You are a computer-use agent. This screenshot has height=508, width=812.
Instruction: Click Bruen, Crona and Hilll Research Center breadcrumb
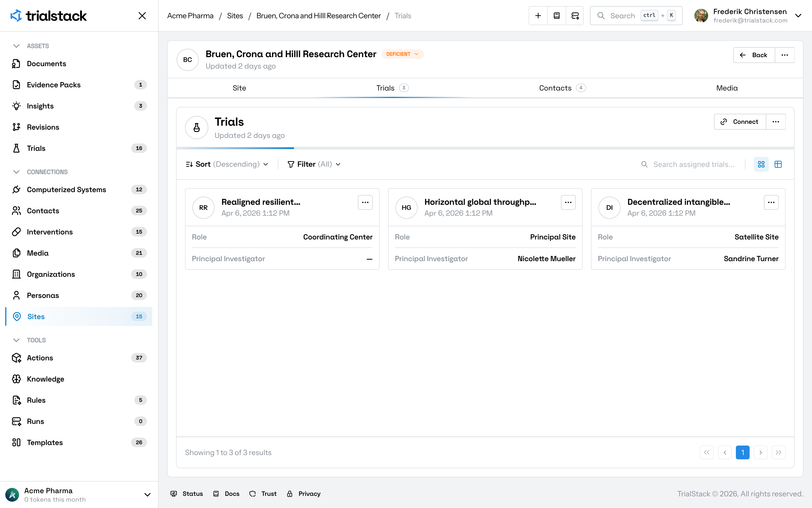click(319, 16)
